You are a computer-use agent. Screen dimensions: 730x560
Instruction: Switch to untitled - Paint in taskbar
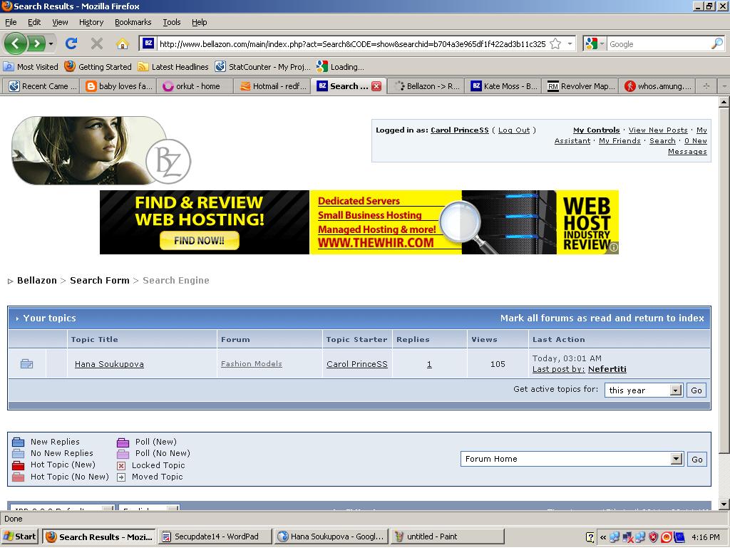point(447,536)
